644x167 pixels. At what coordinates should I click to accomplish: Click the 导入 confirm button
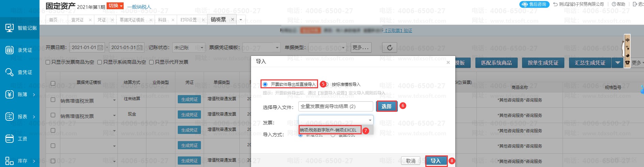(436, 161)
